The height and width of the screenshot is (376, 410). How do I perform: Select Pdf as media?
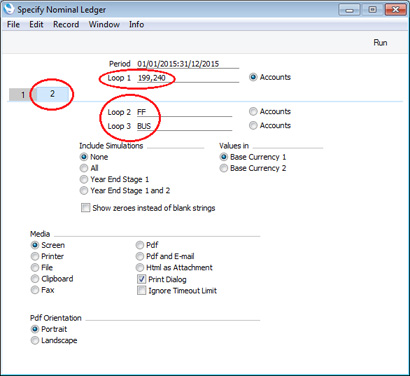tap(140, 245)
